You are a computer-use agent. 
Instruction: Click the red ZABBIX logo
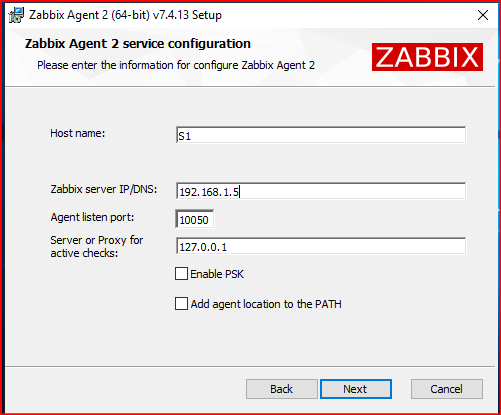pyautogui.click(x=427, y=57)
